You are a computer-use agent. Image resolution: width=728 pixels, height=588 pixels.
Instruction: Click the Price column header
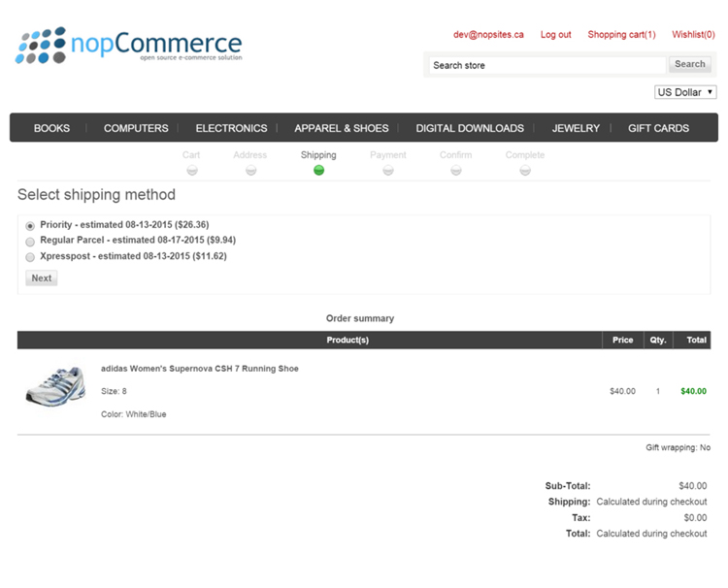click(622, 340)
